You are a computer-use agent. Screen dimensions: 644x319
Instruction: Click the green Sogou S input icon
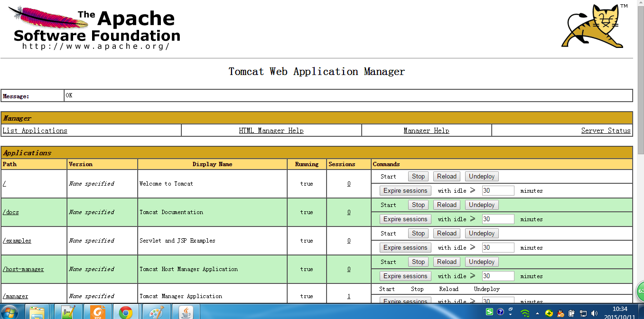pos(489,312)
